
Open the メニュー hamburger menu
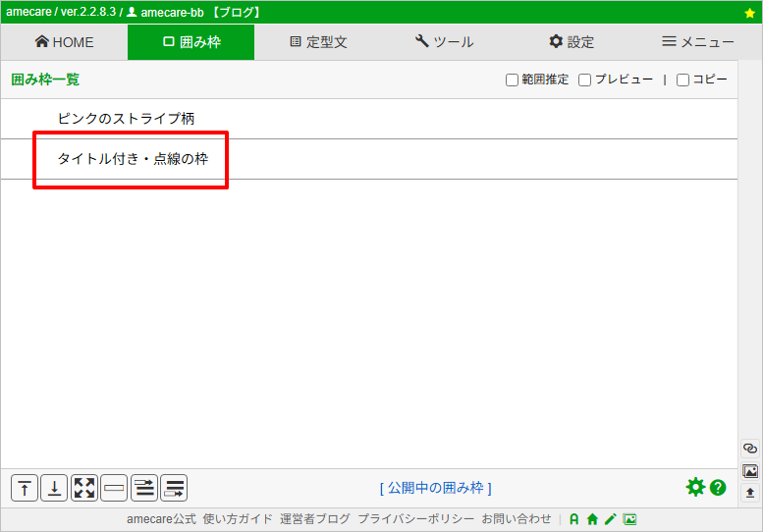698,42
